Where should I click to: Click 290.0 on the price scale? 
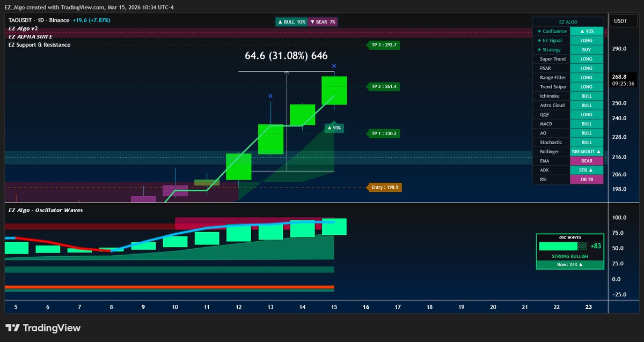pyautogui.click(x=619, y=49)
